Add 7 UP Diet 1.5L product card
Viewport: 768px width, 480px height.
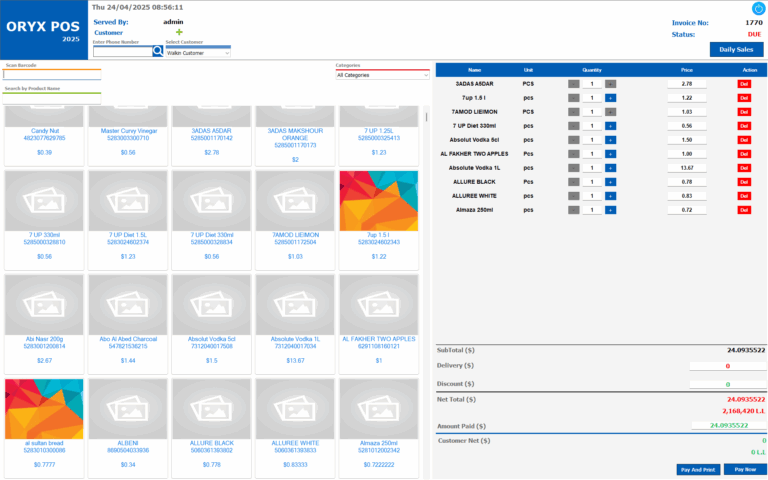[x=128, y=219]
